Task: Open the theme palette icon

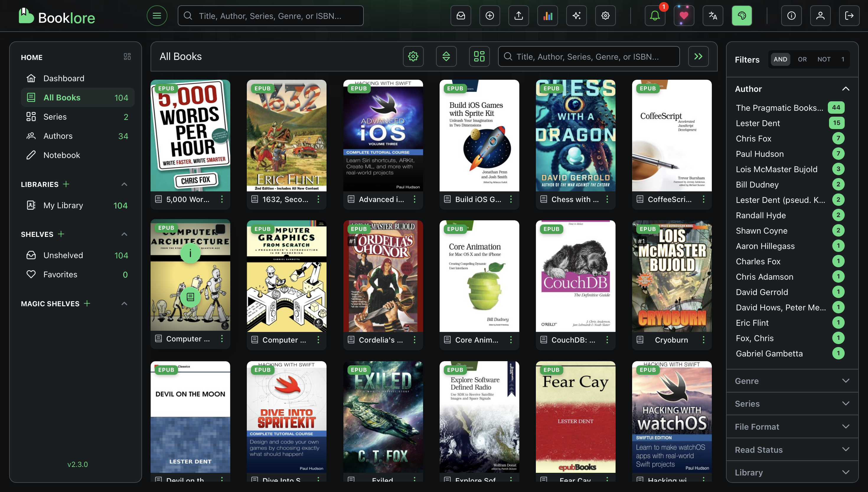Action: [x=742, y=16]
